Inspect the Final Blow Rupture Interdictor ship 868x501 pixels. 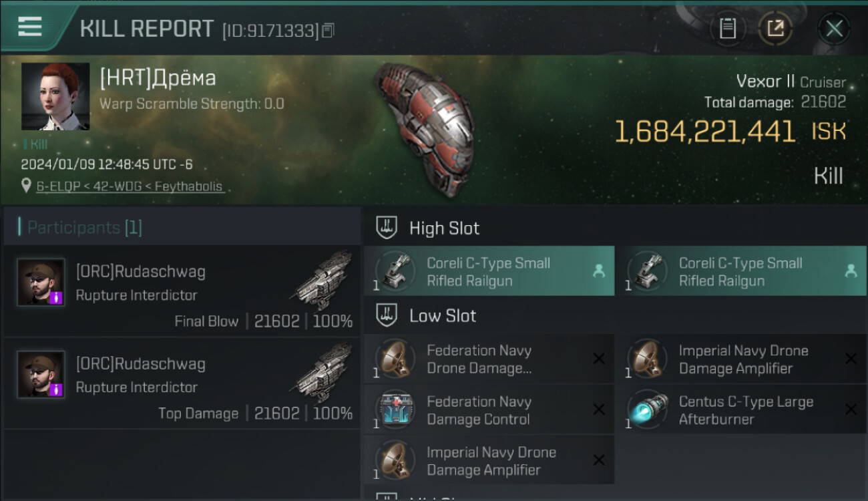322,280
